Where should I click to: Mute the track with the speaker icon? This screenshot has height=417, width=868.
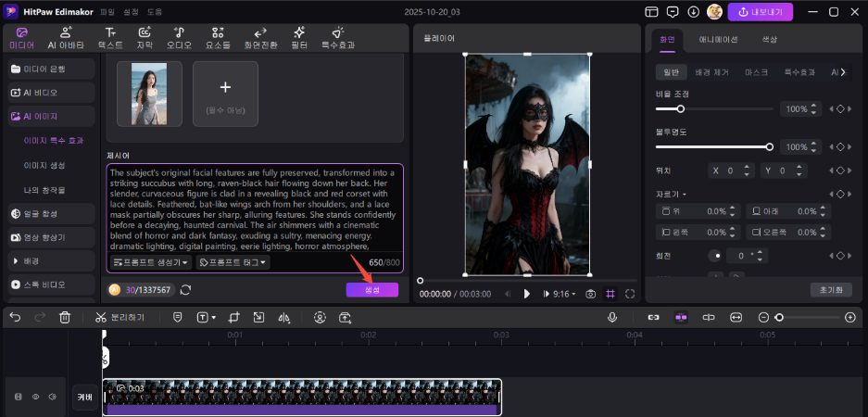click(x=53, y=397)
